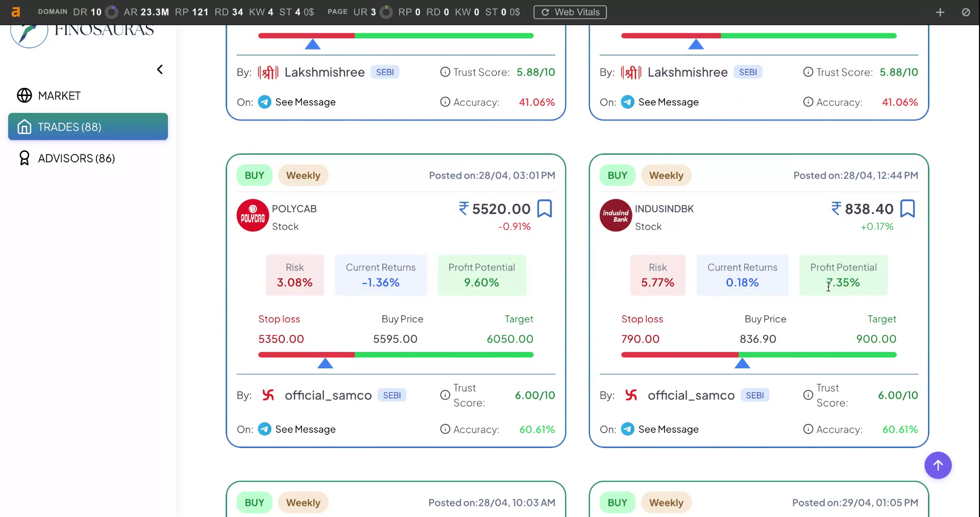The width and height of the screenshot is (980, 517).
Task: Click top-left Lakshmishree price range marker
Action: click(x=312, y=44)
